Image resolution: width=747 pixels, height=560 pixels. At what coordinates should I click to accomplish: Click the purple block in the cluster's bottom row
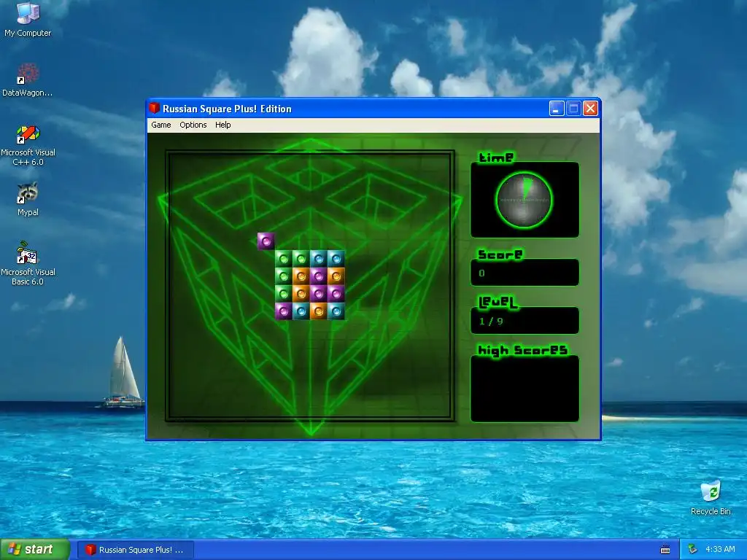pos(284,311)
